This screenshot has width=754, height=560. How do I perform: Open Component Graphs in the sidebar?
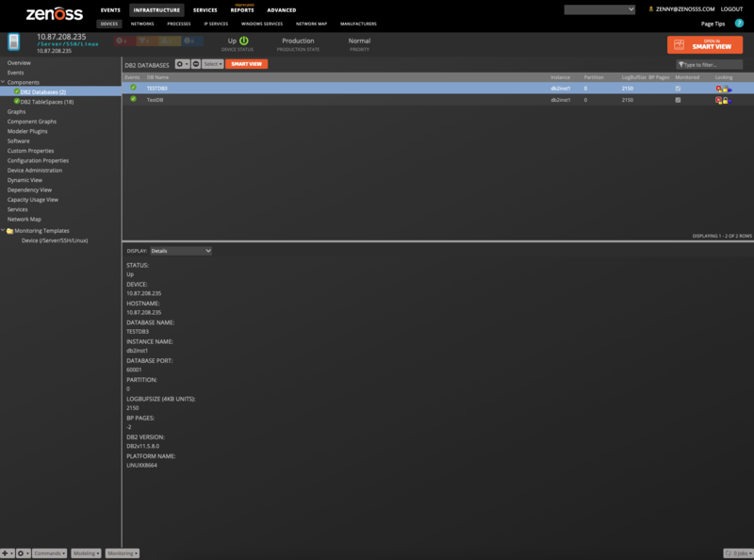(x=32, y=122)
